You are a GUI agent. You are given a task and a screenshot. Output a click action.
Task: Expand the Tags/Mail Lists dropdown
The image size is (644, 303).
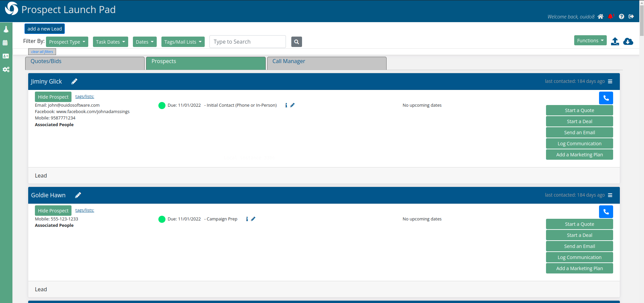(183, 42)
